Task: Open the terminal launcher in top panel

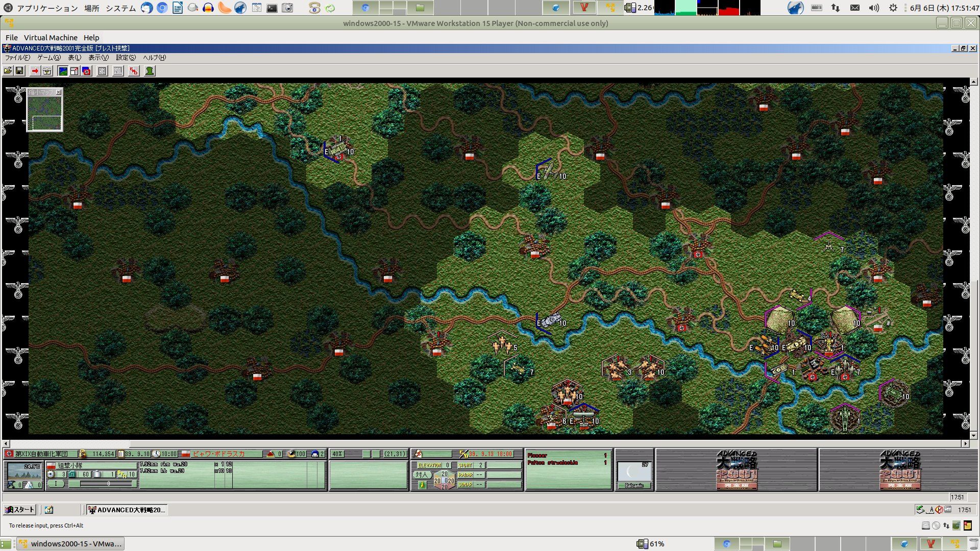Action: pyautogui.click(x=273, y=8)
